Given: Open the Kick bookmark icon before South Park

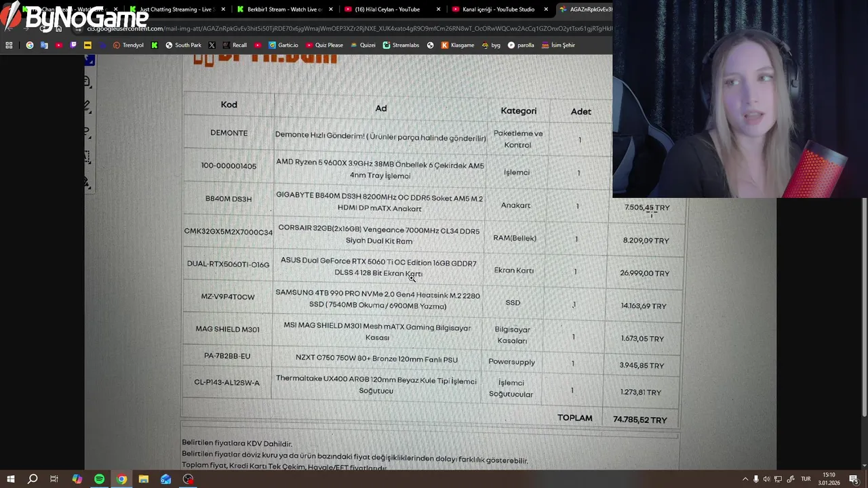Looking at the screenshot, I should [x=155, y=45].
